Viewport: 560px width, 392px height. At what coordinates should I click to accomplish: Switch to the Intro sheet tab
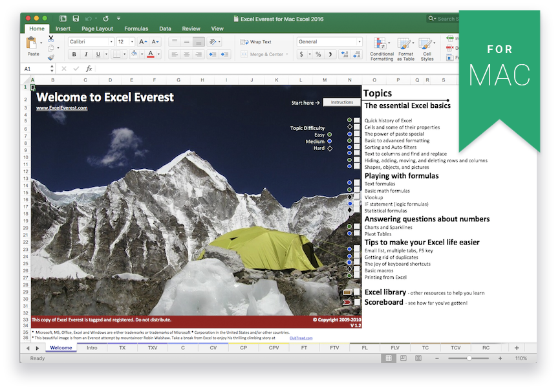(92, 348)
